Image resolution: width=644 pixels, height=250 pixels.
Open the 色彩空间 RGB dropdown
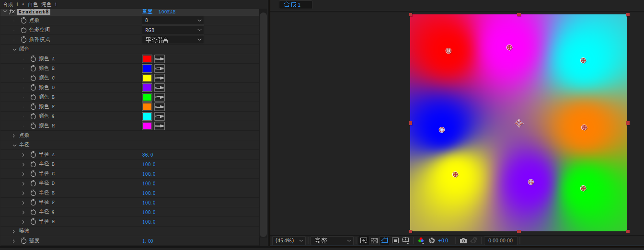tap(173, 30)
